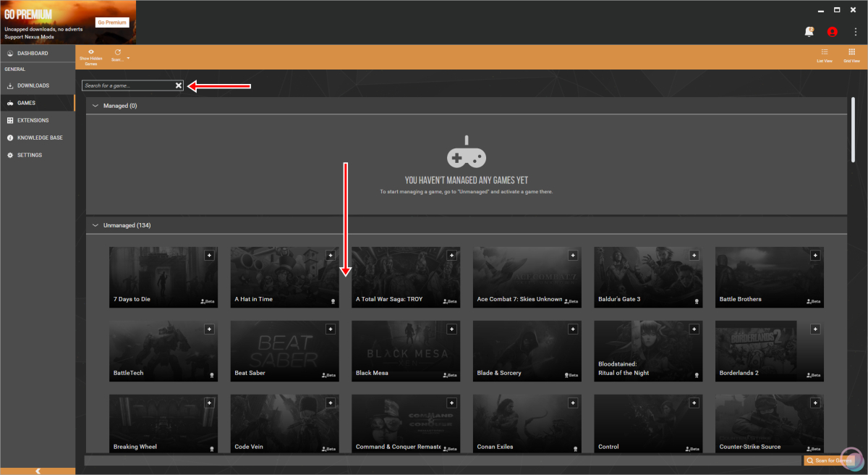This screenshot has width=868, height=475.
Task: Click the Black Mesa title text
Action: pyautogui.click(x=372, y=373)
